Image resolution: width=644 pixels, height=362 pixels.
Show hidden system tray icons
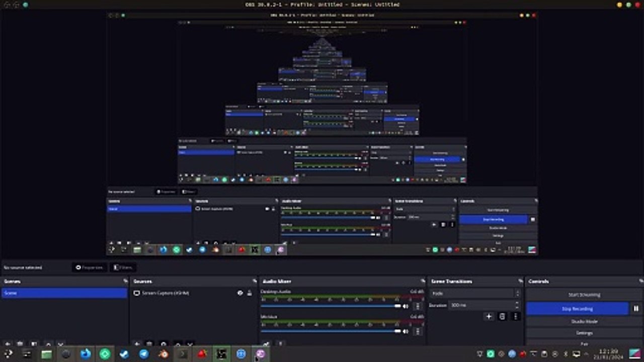coord(587,354)
